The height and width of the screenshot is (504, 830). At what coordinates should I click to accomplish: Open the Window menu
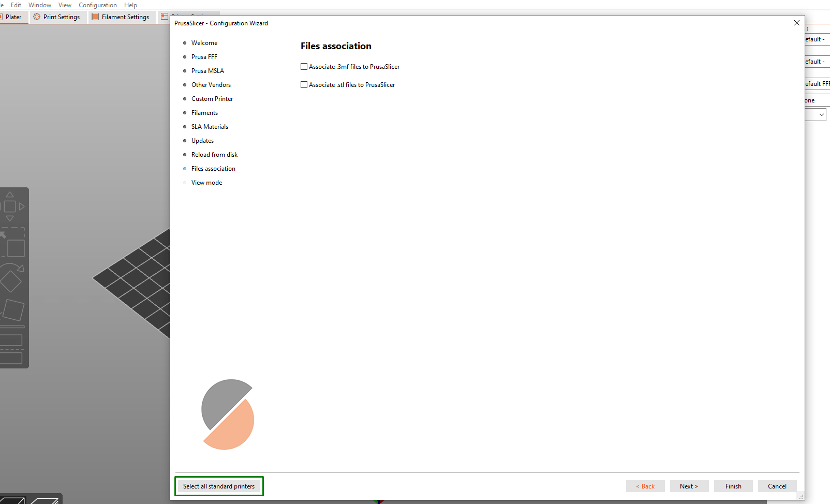click(40, 5)
